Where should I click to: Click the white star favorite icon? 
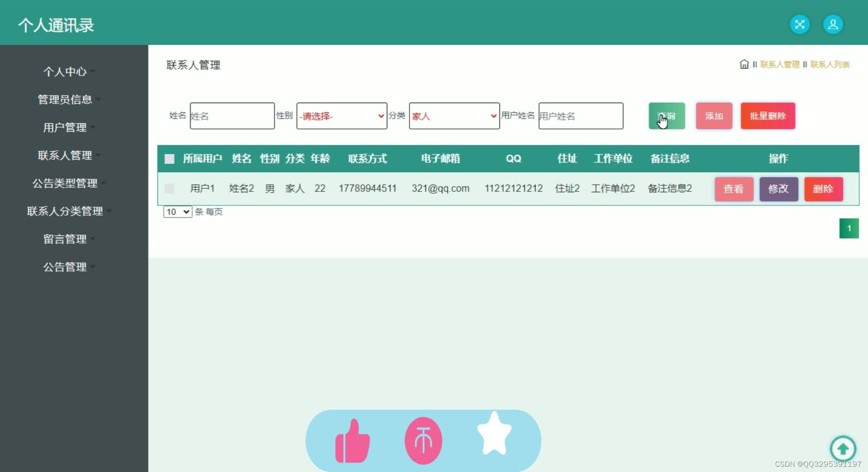click(x=494, y=434)
